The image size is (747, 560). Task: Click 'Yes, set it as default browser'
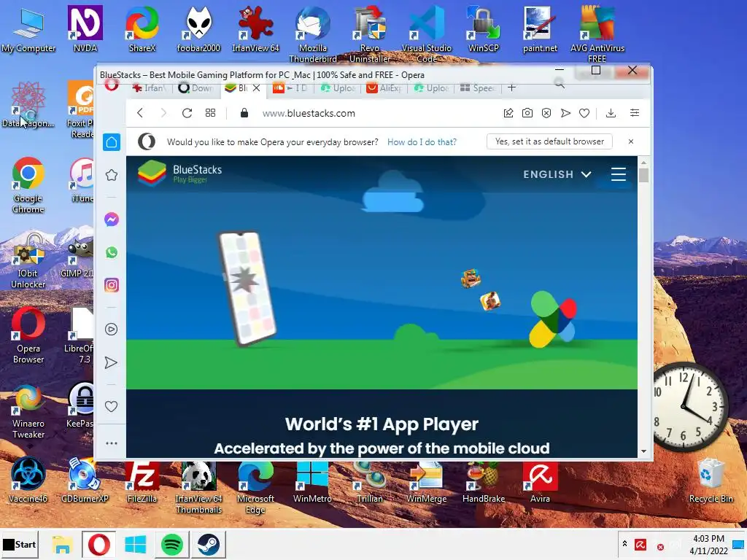point(549,141)
